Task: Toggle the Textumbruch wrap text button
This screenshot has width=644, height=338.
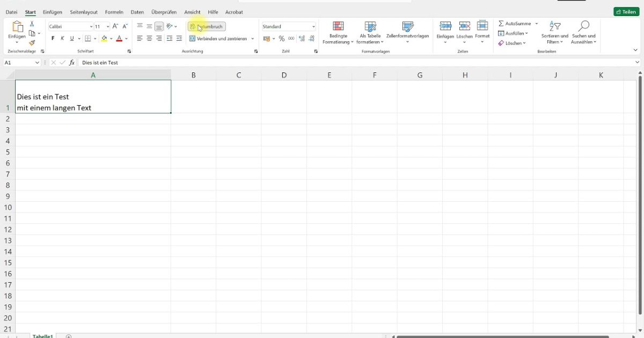Action: tap(207, 26)
